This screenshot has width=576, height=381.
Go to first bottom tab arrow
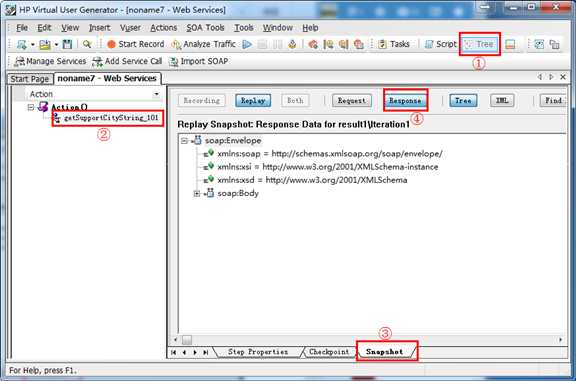(x=173, y=352)
